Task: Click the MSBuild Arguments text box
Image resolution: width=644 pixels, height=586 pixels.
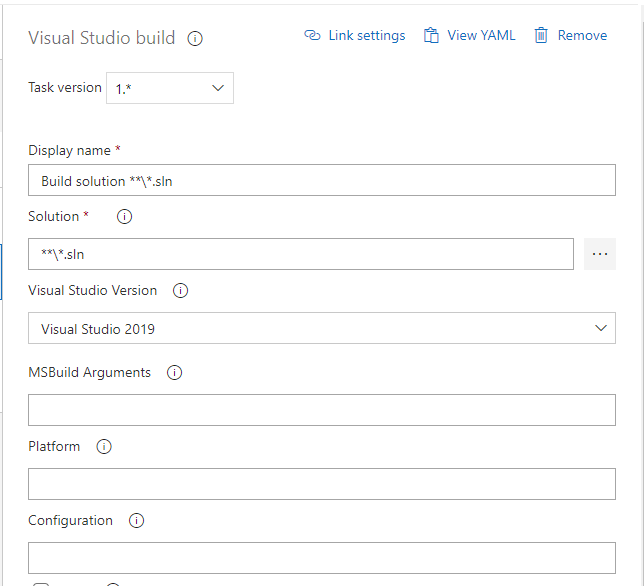Action: [321, 410]
